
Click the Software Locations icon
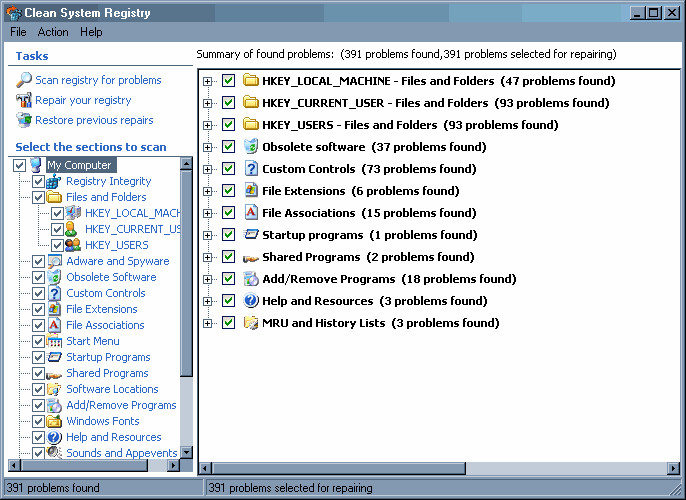click(x=54, y=389)
